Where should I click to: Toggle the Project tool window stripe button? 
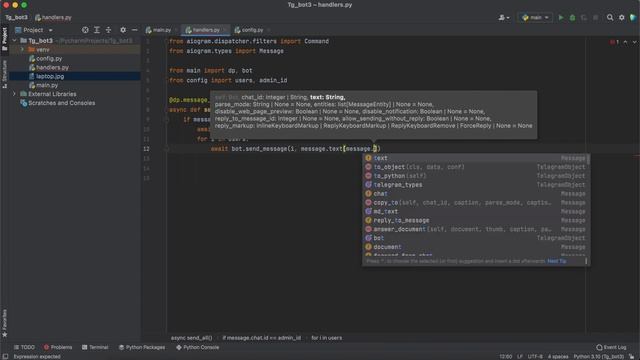pos(4,39)
